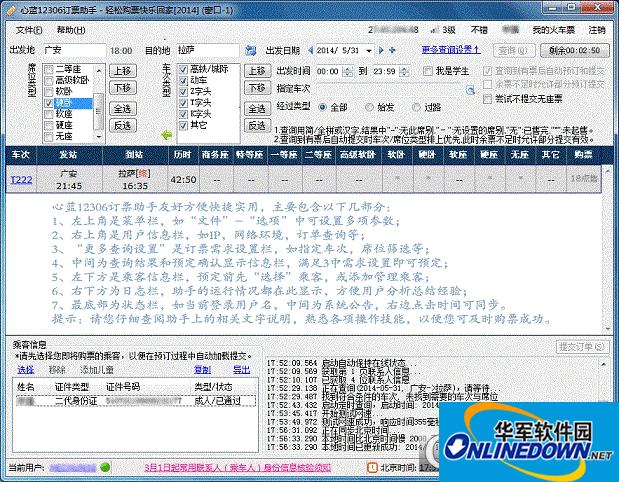This screenshot has height=482, width=619.
Task: Click 提交订单 button
Action: pyautogui.click(x=582, y=347)
